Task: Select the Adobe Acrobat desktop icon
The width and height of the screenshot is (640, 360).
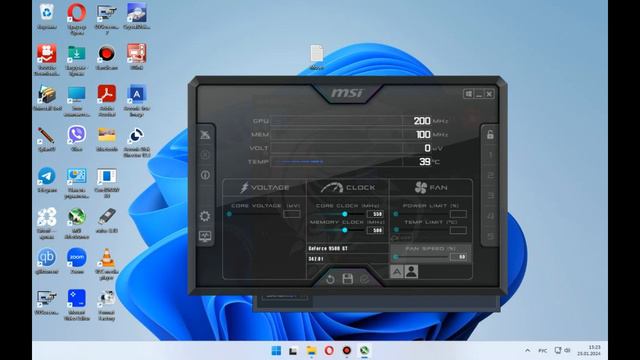Action: tap(107, 100)
